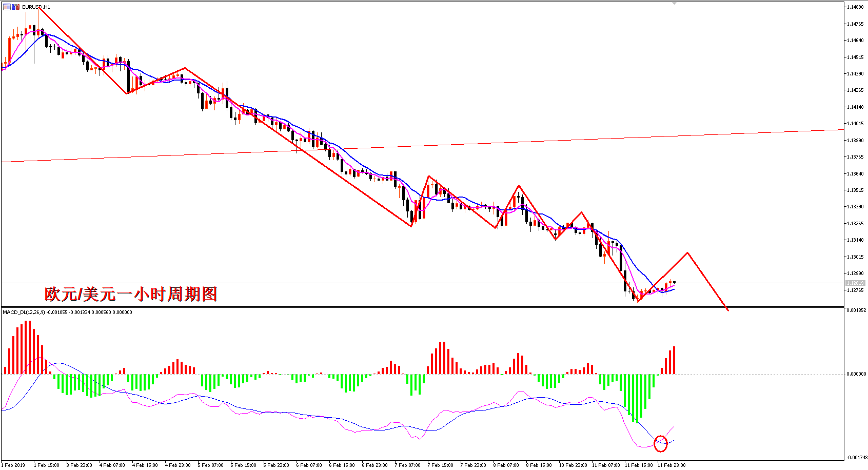This screenshot has height=470, width=868.
Task: Click the 1.14390 price scale label
Action: pos(855,74)
